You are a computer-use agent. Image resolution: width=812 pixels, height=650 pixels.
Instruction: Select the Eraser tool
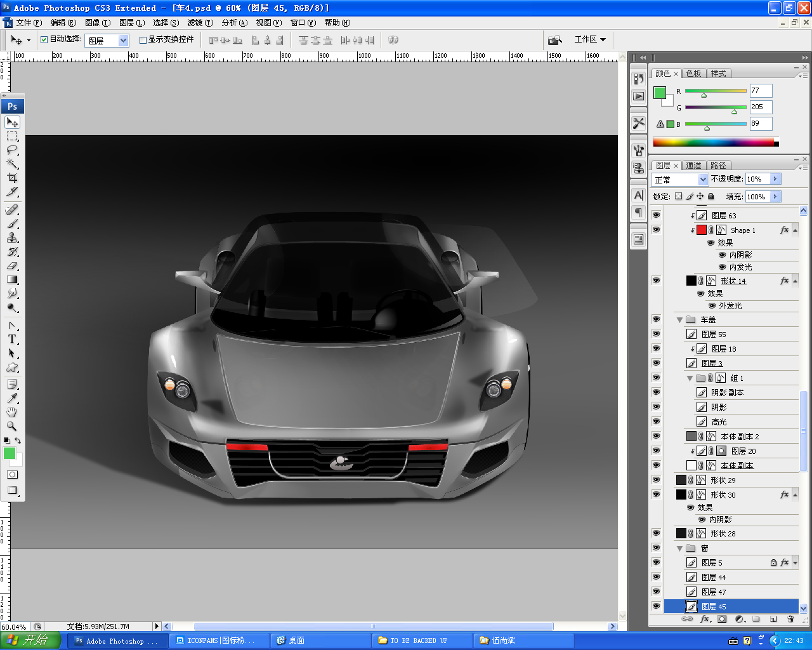tap(13, 265)
